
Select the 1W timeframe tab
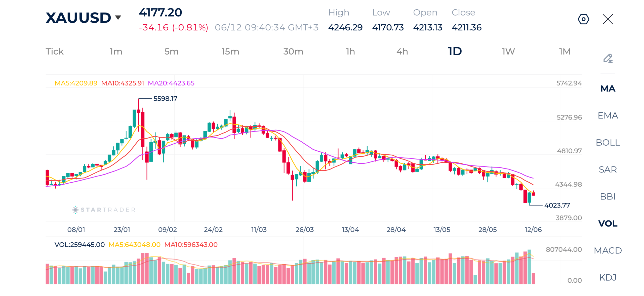[x=508, y=52]
